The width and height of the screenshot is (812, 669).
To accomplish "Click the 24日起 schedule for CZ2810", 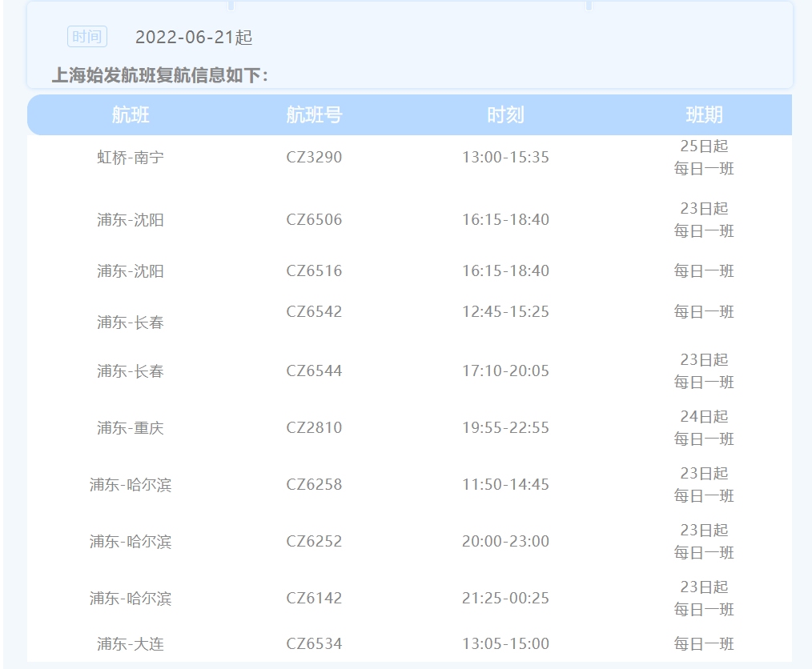I will (x=704, y=417).
